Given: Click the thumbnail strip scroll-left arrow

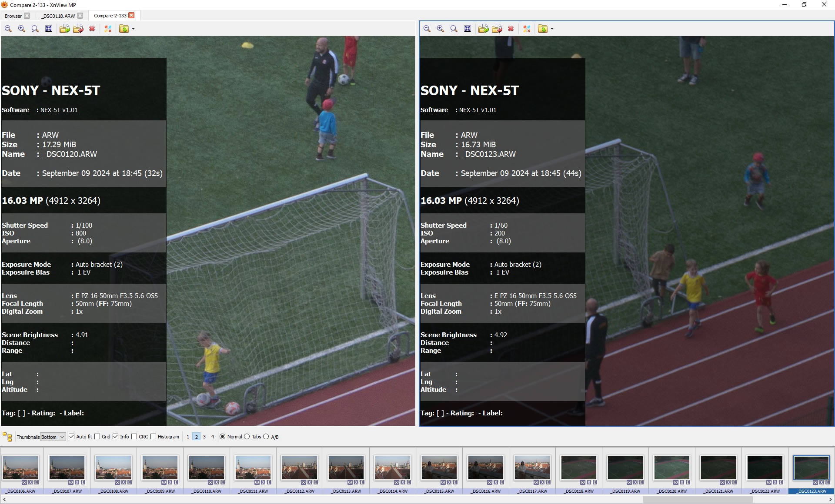Looking at the screenshot, I should tap(4, 500).
